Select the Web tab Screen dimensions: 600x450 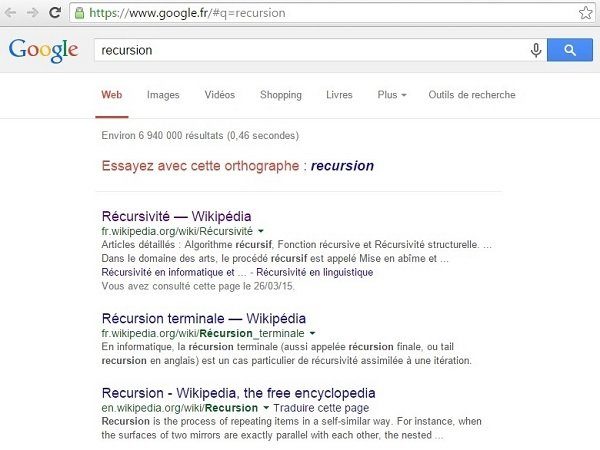[x=112, y=95]
